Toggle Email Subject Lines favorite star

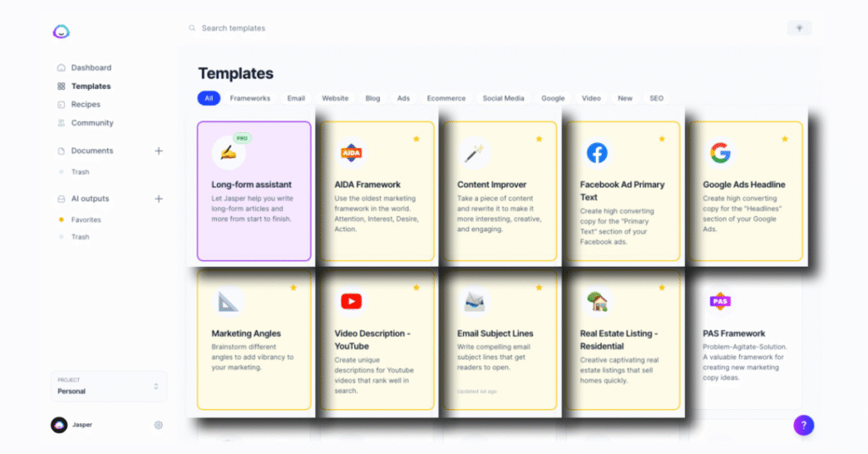(539, 287)
